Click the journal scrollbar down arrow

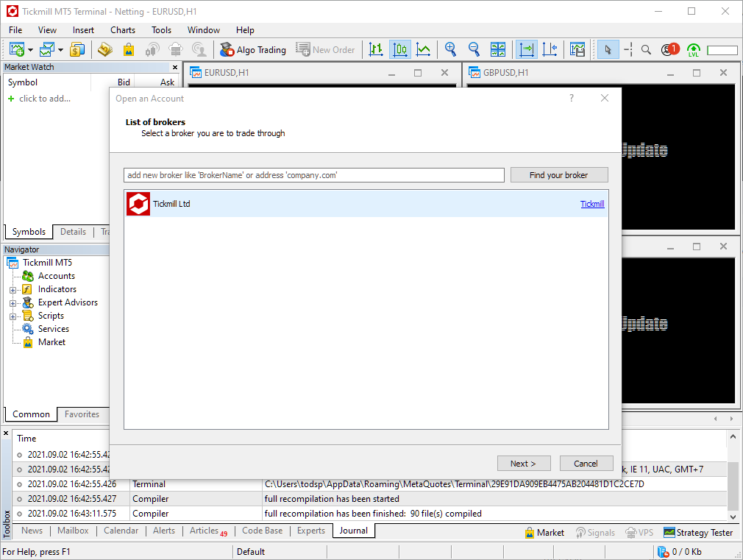tap(733, 517)
